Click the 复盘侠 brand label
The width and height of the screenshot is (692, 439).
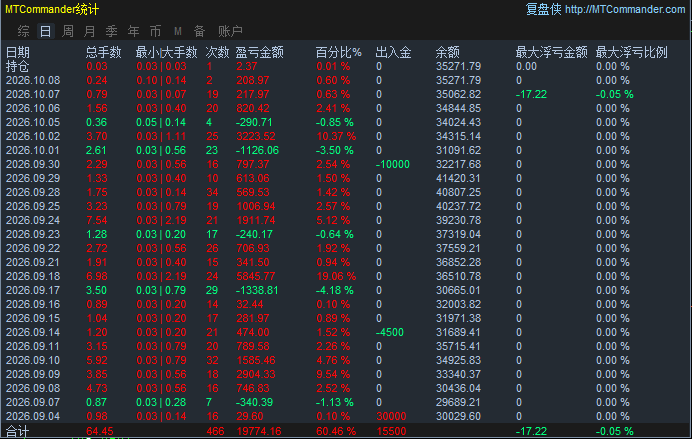coord(543,9)
